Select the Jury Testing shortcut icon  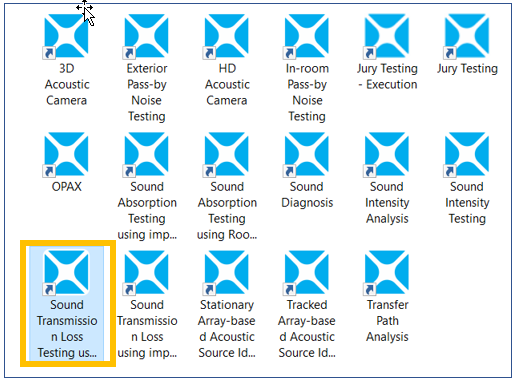point(467,36)
